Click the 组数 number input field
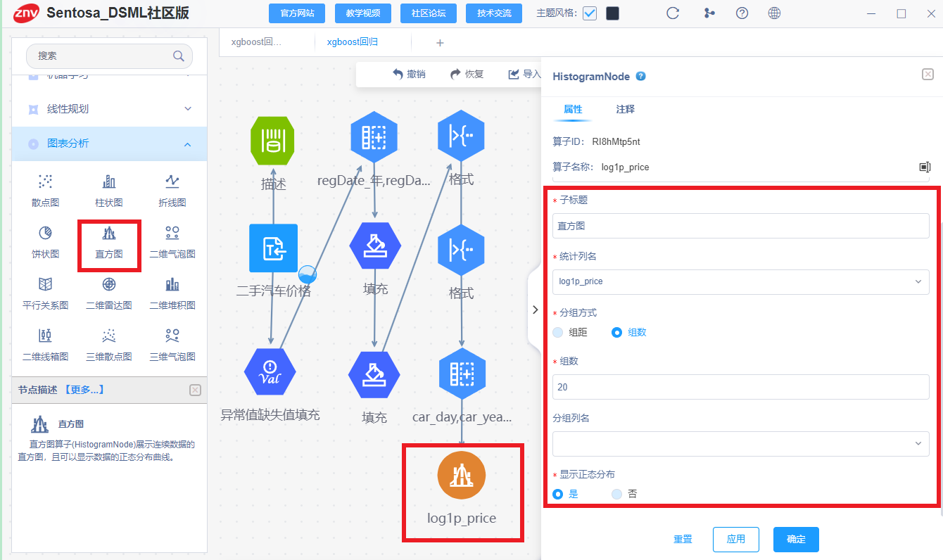 [740, 387]
